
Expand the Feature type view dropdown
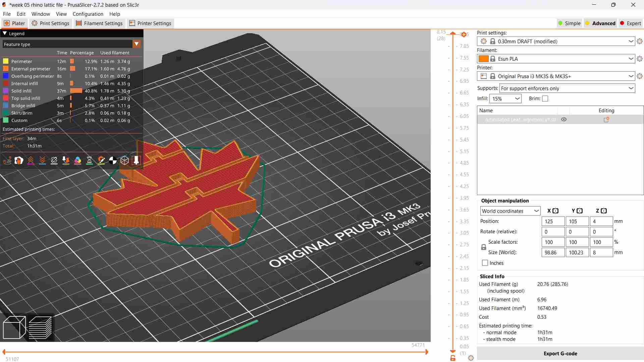[x=137, y=44]
